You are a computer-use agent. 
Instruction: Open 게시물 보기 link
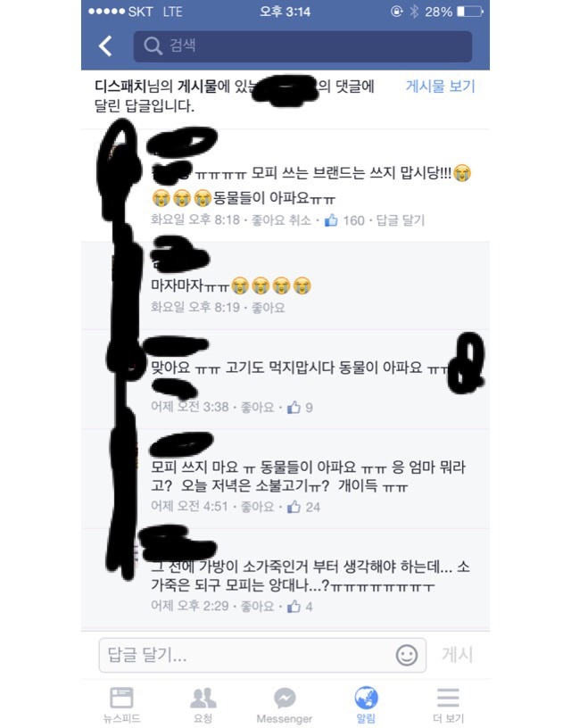click(x=441, y=87)
